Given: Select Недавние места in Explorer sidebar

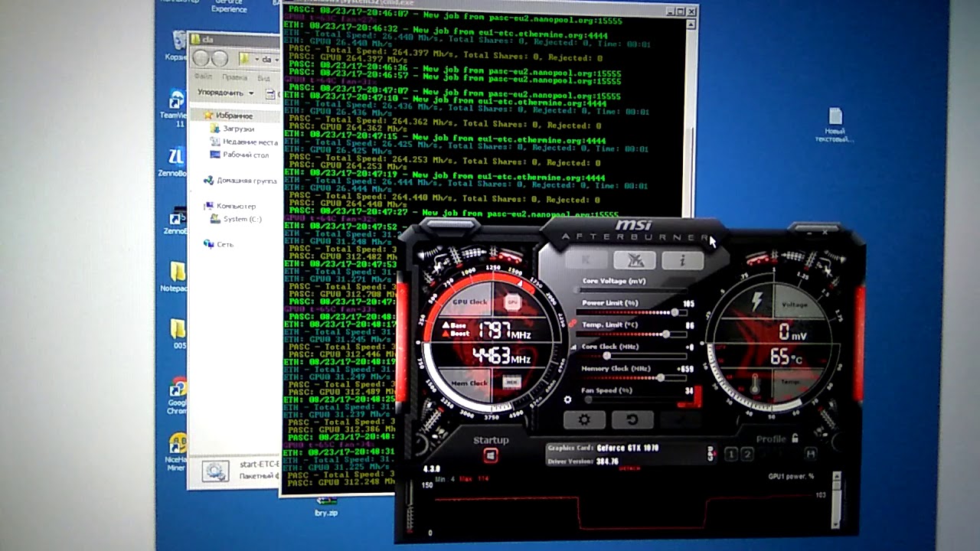Looking at the screenshot, I should pyautogui.click(x=244, y=142).
